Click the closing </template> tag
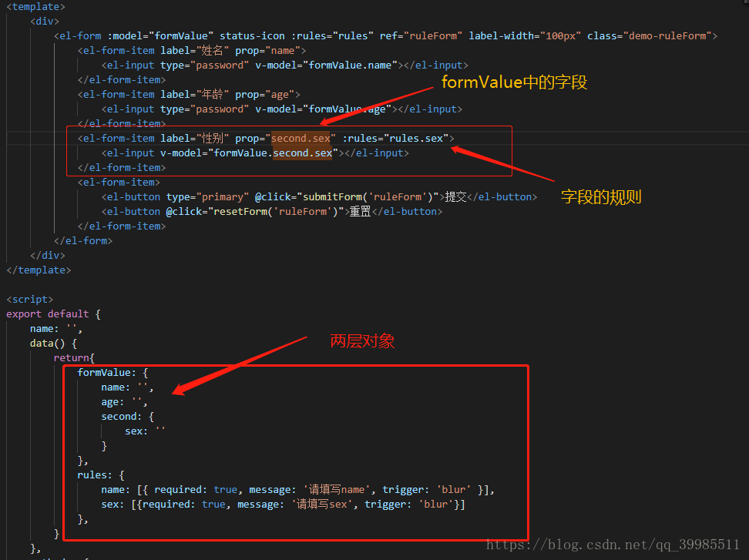Image resolution: width=749 pixels, height=560 pixels. (39, 270)
